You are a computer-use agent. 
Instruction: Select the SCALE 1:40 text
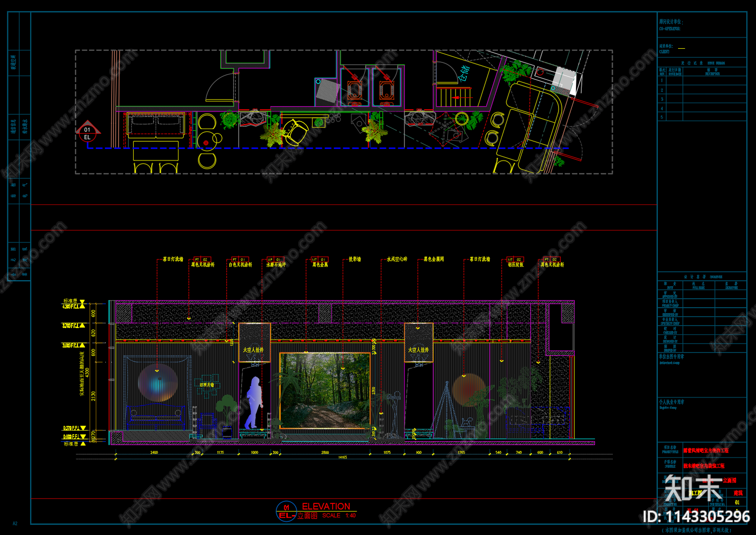339,516
